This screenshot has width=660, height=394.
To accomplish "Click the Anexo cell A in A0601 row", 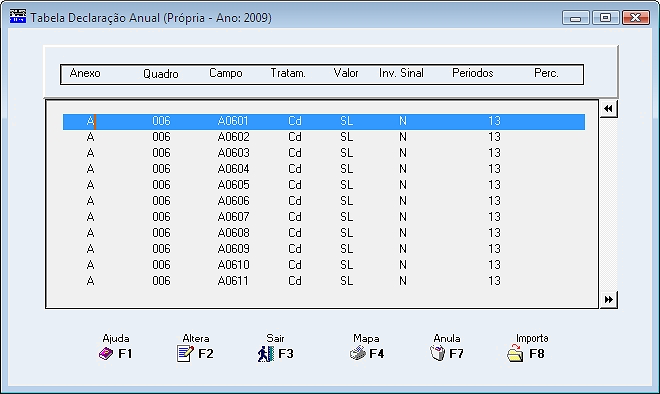I will coord(90,121).
